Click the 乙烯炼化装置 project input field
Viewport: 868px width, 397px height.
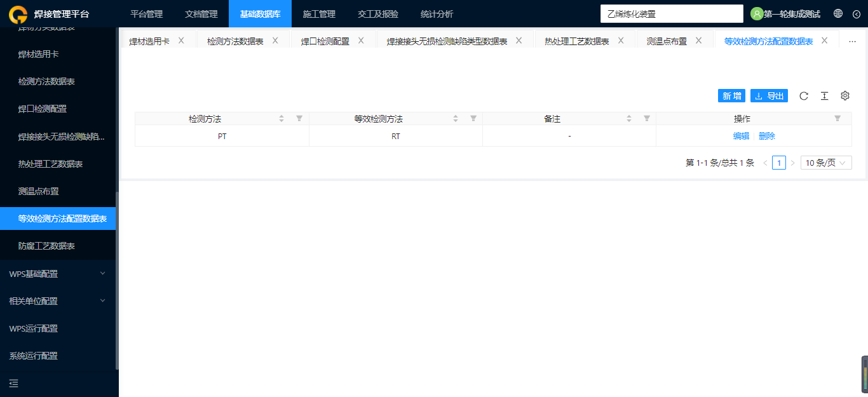(x=672, y=13)
